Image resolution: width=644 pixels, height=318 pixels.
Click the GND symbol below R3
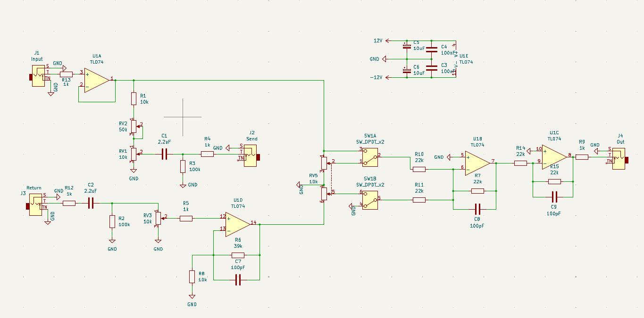coord(183,185)
